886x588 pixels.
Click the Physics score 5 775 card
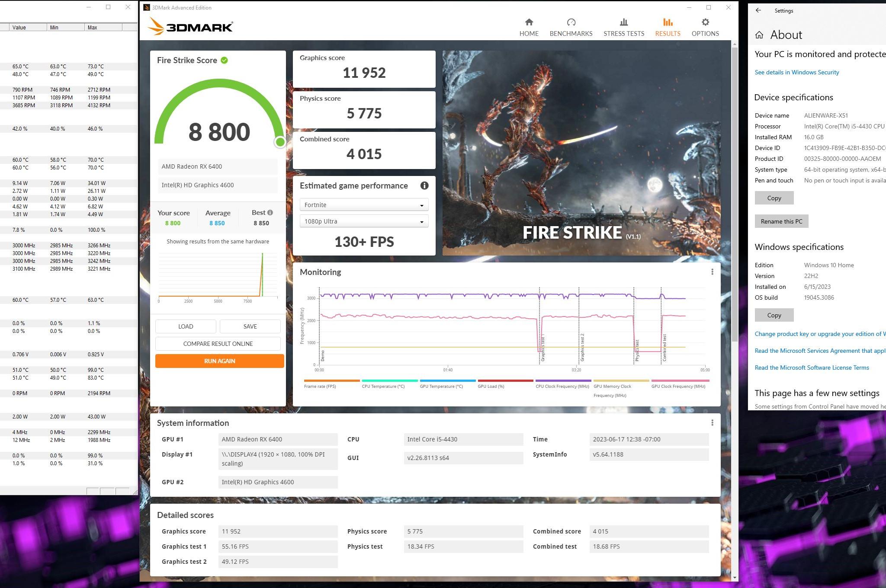(x=364, y=110)
